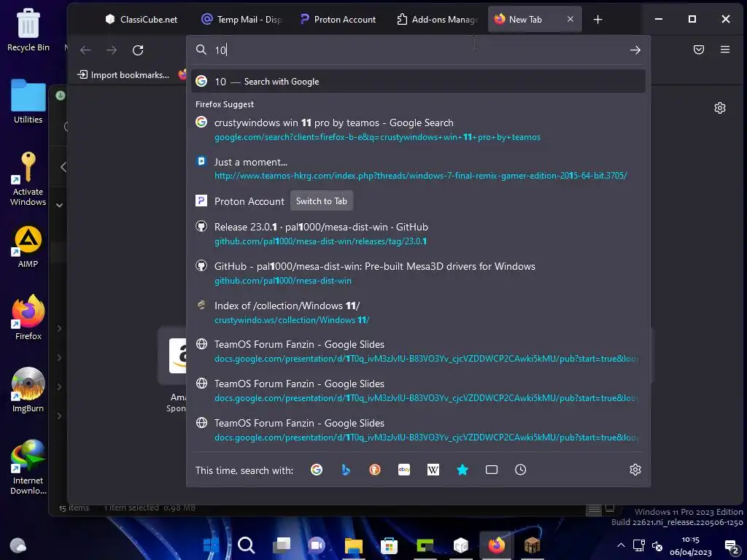Open weather widget at taskbar left

18,545
